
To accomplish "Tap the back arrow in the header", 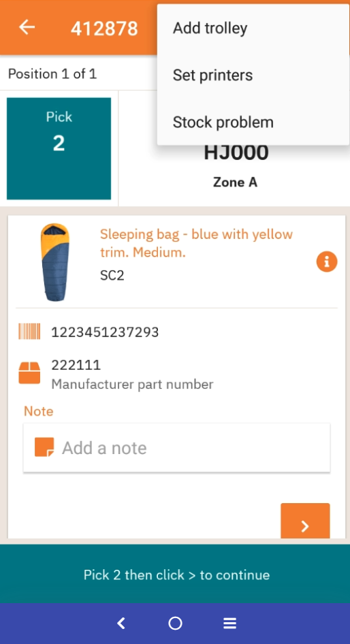I will (x=27, y=27).
